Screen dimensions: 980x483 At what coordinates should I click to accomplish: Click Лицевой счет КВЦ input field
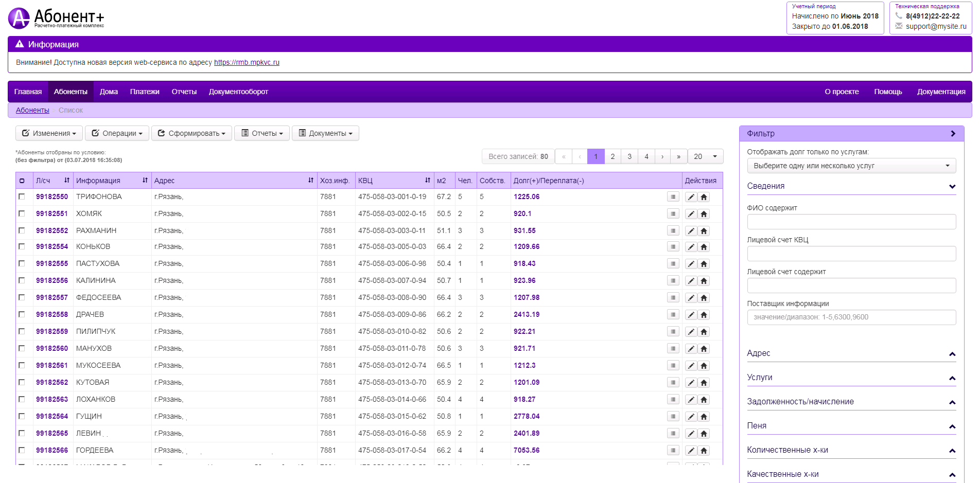pyautogui.click(x=851, y=254)
